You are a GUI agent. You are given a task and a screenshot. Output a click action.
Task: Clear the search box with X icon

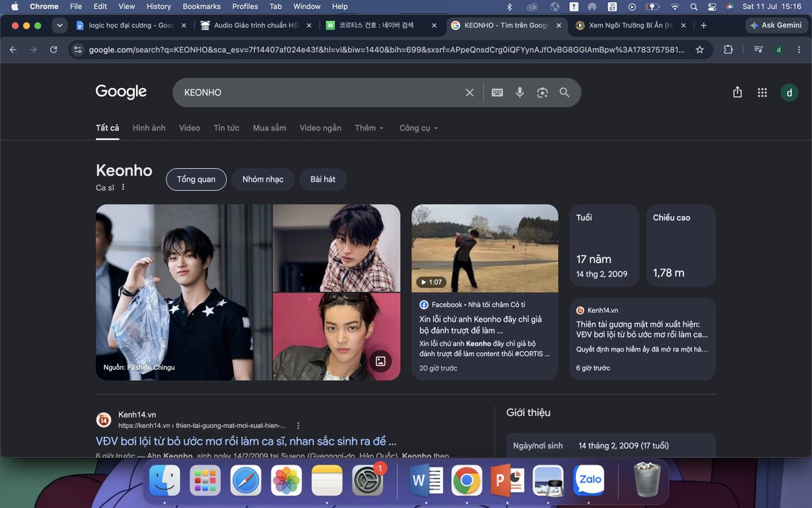(x=470, y=93)
